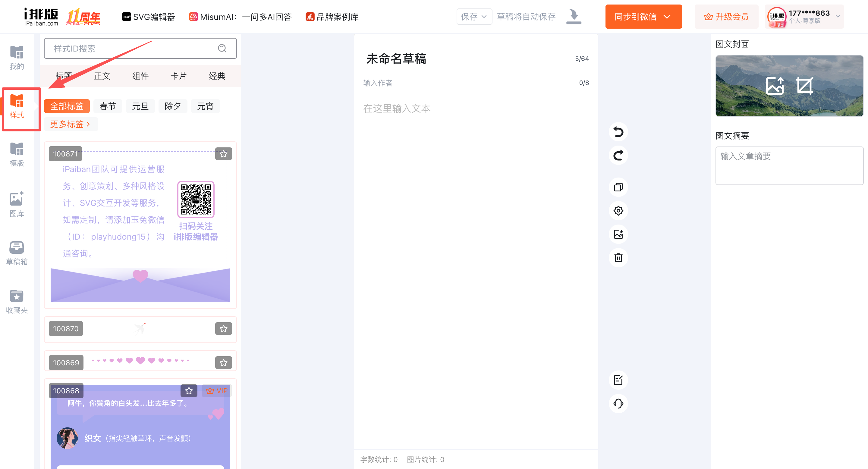868x469 pixels.
Task: Star the style 100869 divider
Action: (x=223, y=363)
